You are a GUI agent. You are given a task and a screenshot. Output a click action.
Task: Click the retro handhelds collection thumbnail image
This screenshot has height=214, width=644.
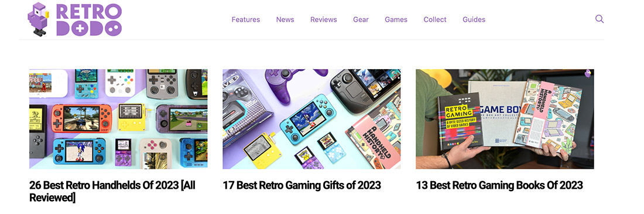pos(118,119)
